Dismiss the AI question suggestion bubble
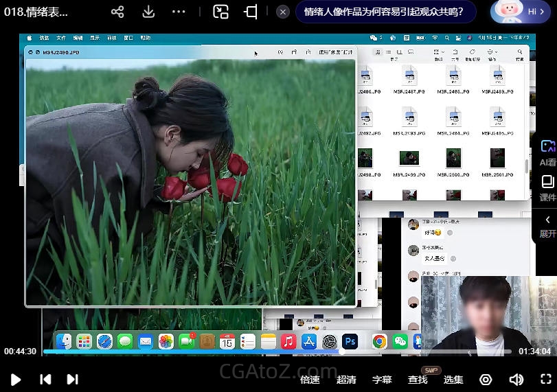 pos(283,12)
